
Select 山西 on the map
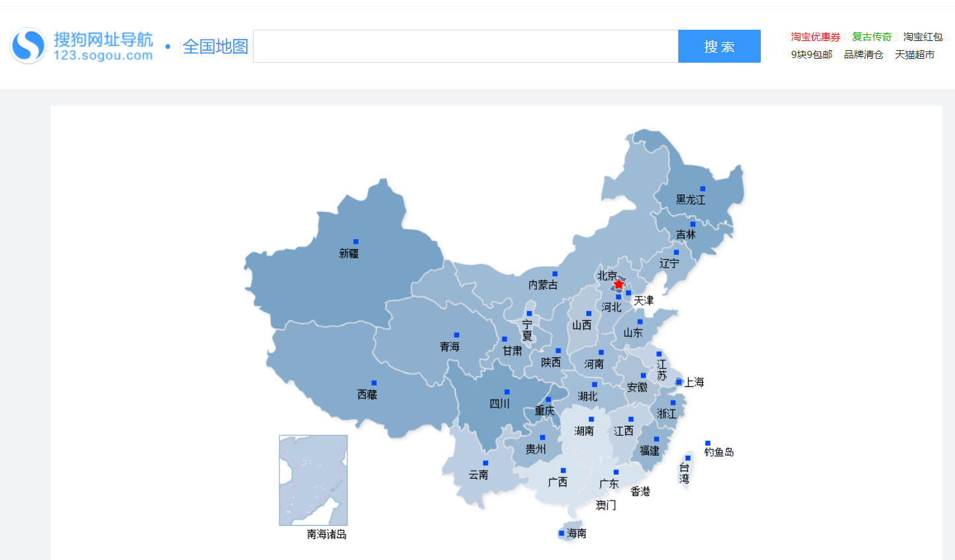point(582,326)
